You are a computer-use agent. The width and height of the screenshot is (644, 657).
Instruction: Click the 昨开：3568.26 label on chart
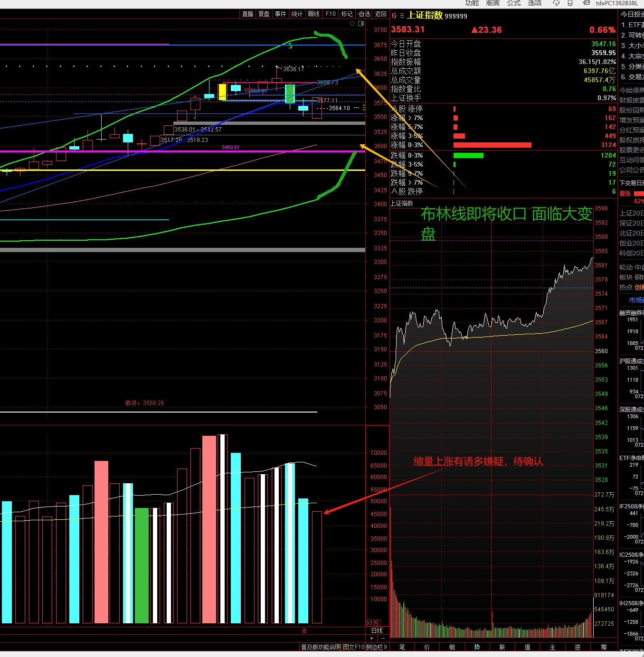[145, 403]
